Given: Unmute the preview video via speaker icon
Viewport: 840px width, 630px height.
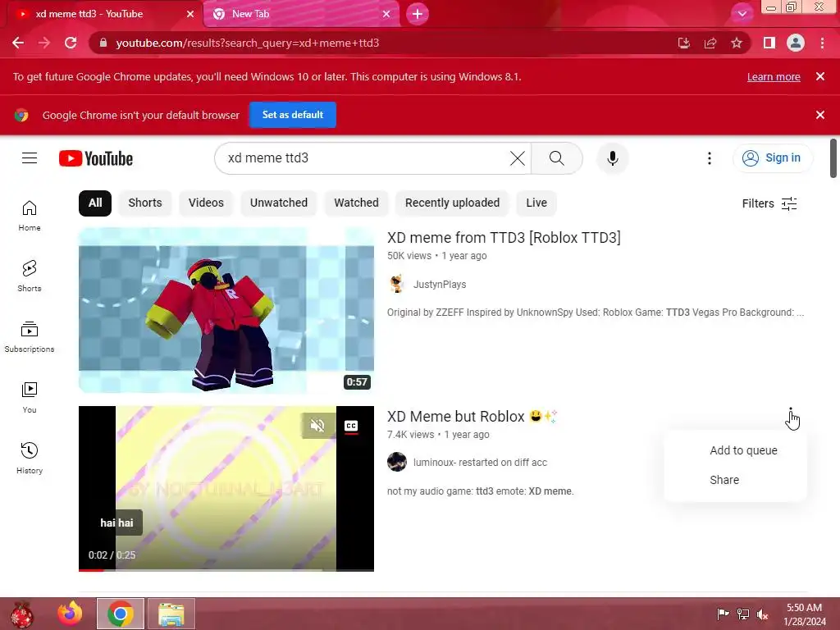Looking at the screenshot, I should [x=317, y=426].
